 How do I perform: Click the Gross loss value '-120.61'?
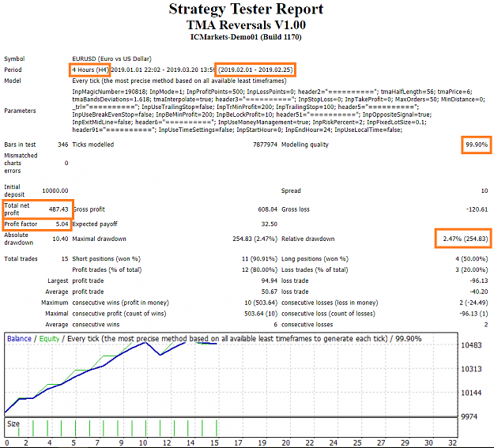477,209
